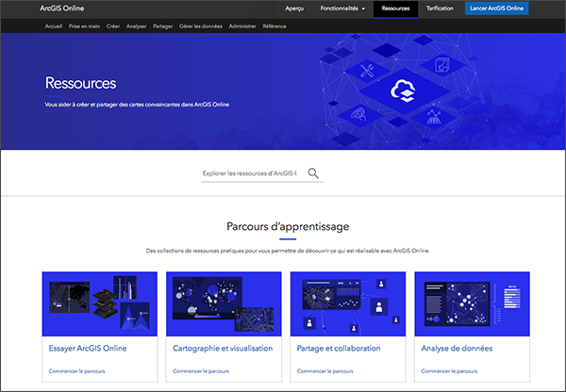Open the Fonctionnalités dropdown menu
566x392 pixels.
click(342, 8)
